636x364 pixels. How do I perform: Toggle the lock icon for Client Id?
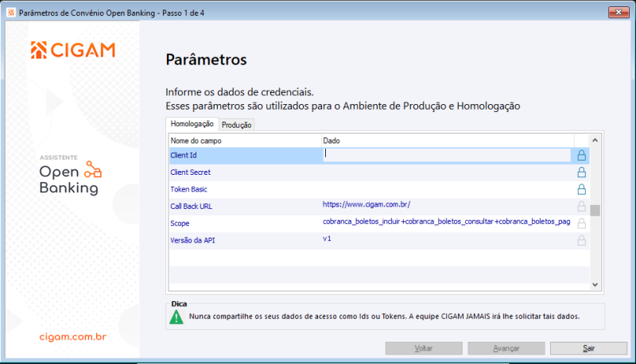coord(581,155)
